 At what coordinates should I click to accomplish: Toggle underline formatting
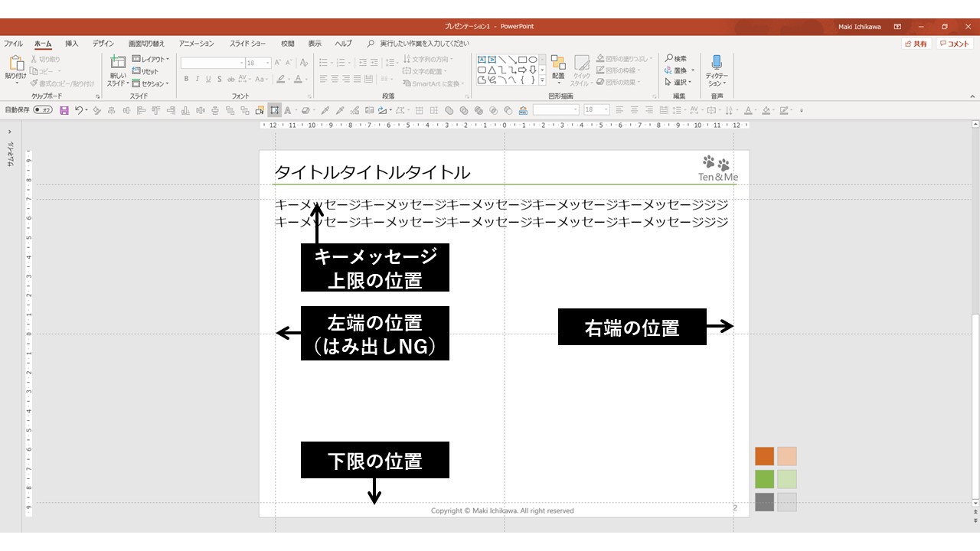208,79
